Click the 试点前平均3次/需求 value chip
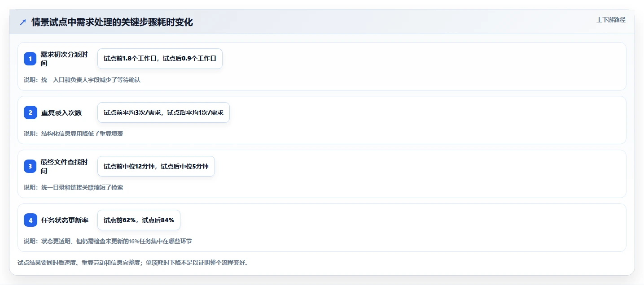Image resolution: width=644 pixels, height=285 pixels. [x=163, y=112]
